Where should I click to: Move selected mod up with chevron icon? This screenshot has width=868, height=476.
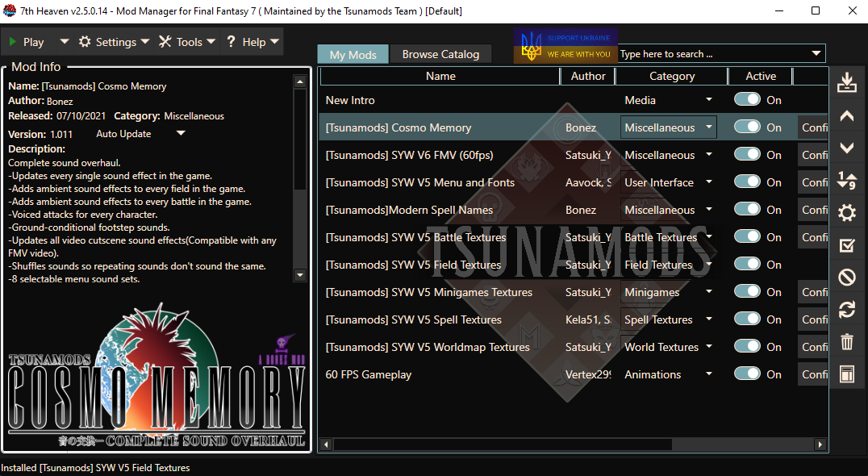pos(847,115)
